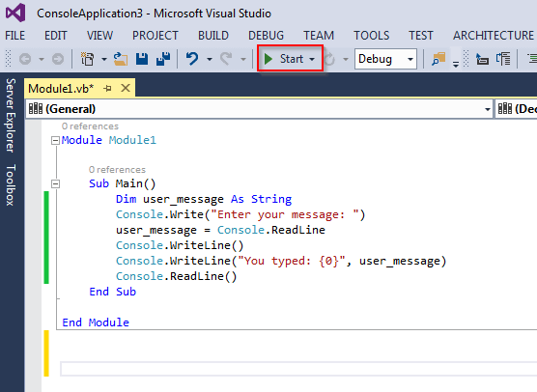Click the Undo arrow icon
The height and width of the screenshot is (392, 537).
pyautogui.click(x=192, y=59)
